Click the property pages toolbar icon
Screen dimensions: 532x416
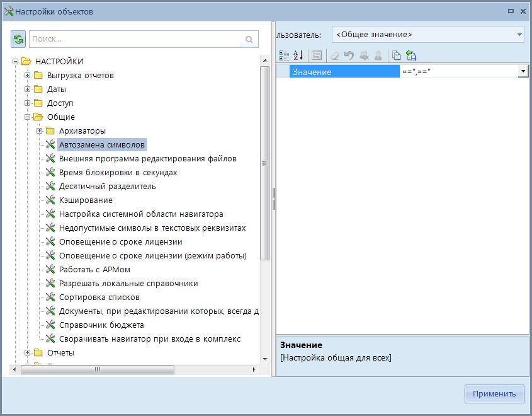pos(317,55)
